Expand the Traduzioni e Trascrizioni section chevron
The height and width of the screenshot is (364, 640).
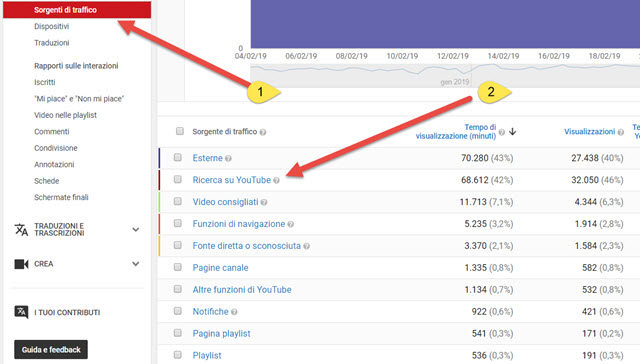pyautogui.click(x=136, y=230)
